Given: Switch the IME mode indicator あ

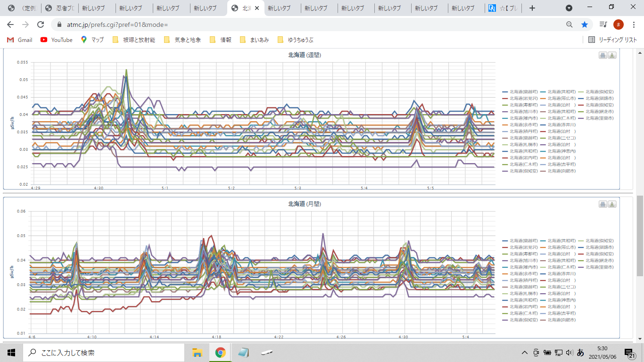Looking at the screenshot, I should (581, 353).
